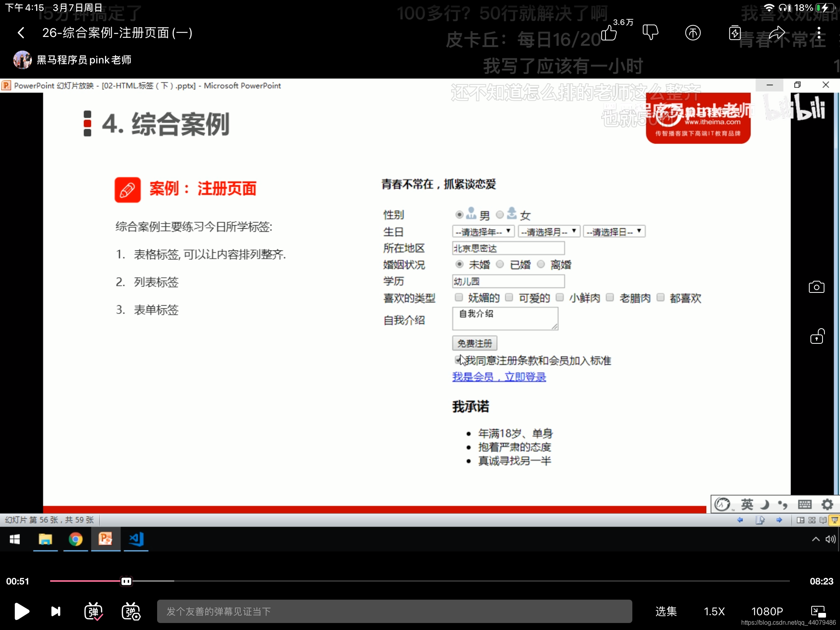Tap the share arrow icon
The height and width of the screenshot is (630, 840).
pyautogui.click(x=777, y=33)
